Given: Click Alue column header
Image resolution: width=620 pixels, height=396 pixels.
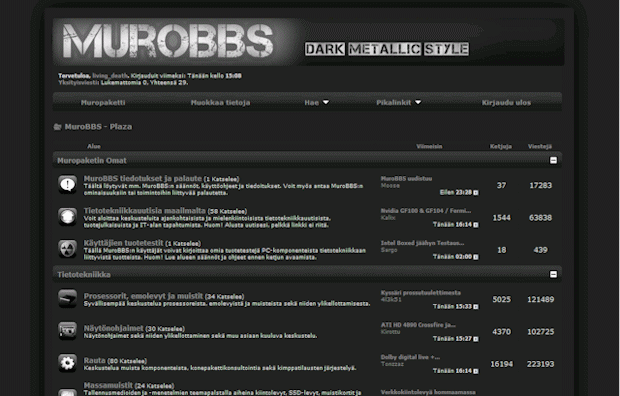Looking at the screenshot, I should pyautogui.click(x=94, y=146).
